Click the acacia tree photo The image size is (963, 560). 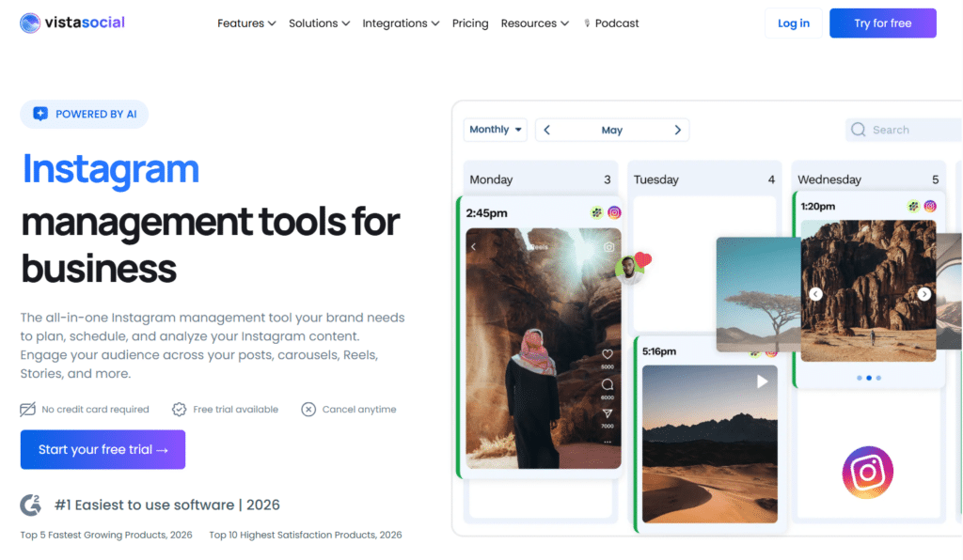point(759,294)
